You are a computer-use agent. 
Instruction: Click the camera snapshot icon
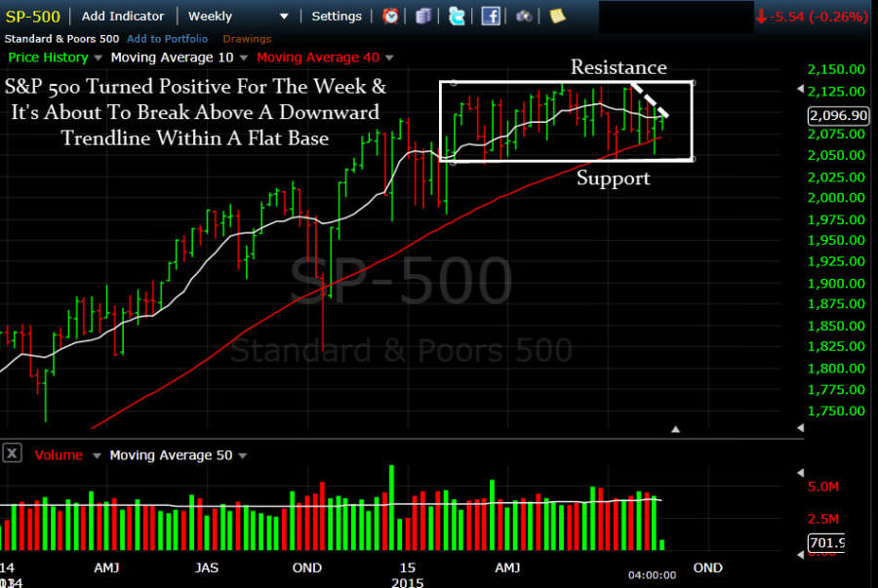pos(524,17)
